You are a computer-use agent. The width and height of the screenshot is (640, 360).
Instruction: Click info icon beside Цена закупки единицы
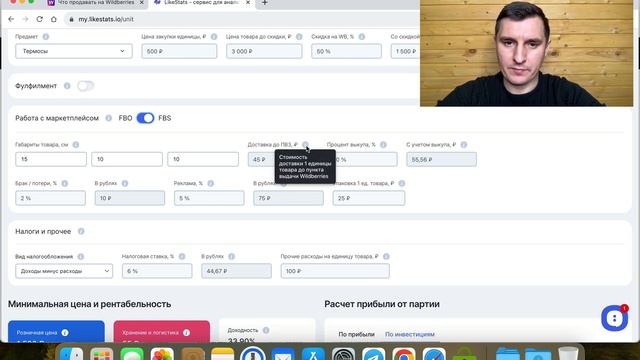point(214,37)
